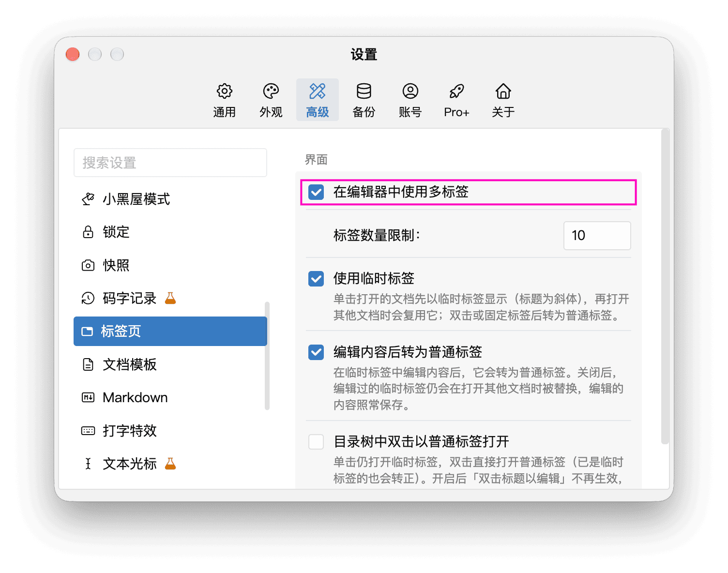Screen dimensions: 728x573
Task: Uncheck 在编辑器中使用多标签 checkbox
Action: (316, 192)
